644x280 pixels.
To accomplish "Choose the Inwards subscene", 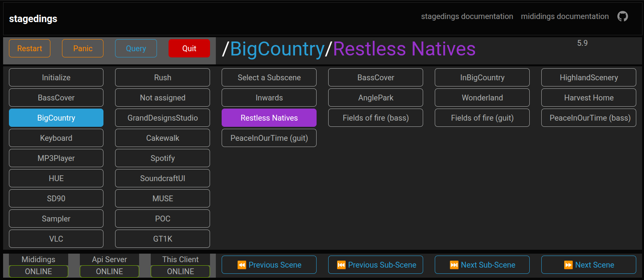I will pos(269,98).
